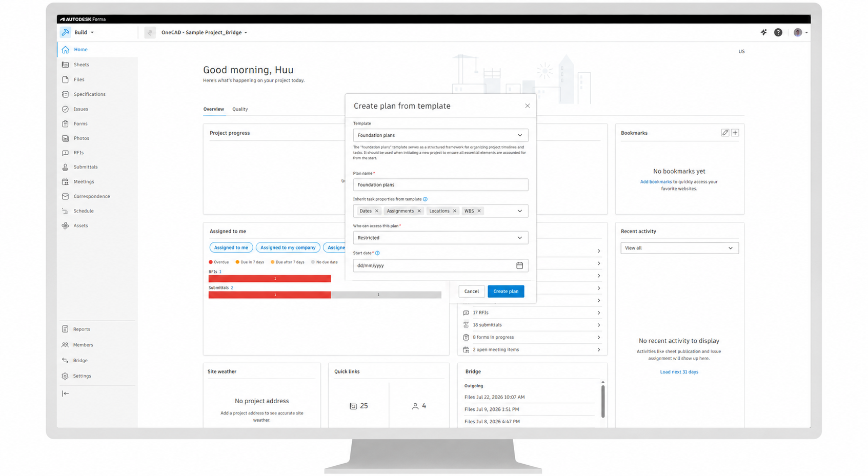The height and width of the screenshot is (476, 868).
Task: Cancel the create plan dialog
Action: pyautogui.click(x=471, y=292)
